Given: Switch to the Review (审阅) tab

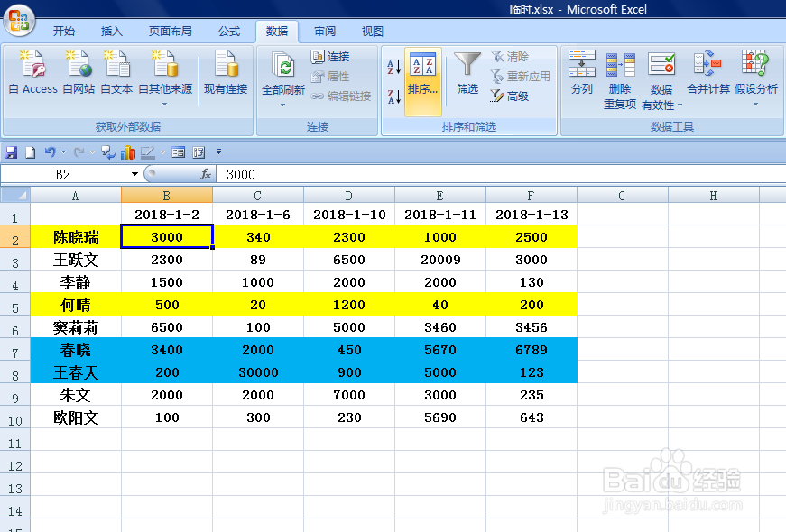Looking at the screenshot, I should point(325,32).
